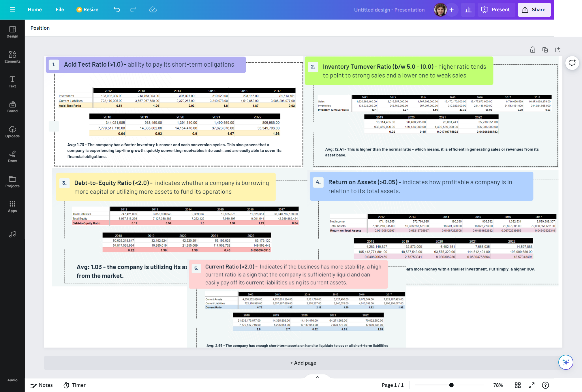Open the File menu

tap(60, 10)
